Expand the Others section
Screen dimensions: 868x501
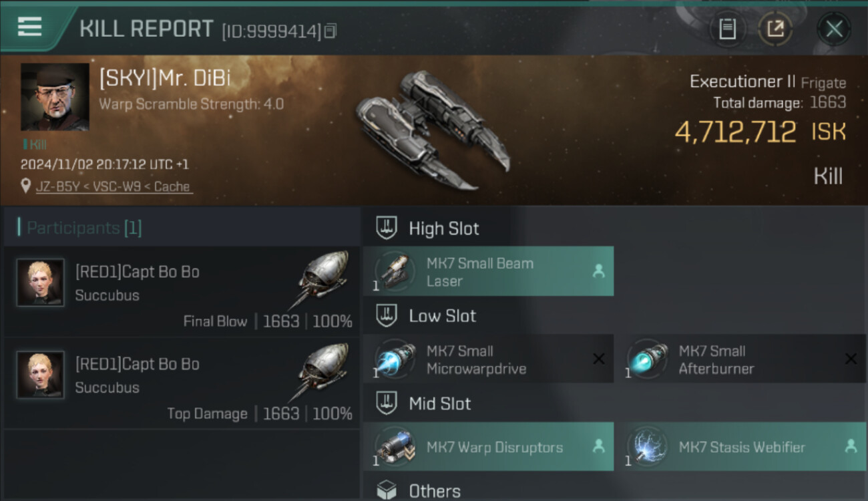point(387,491)
